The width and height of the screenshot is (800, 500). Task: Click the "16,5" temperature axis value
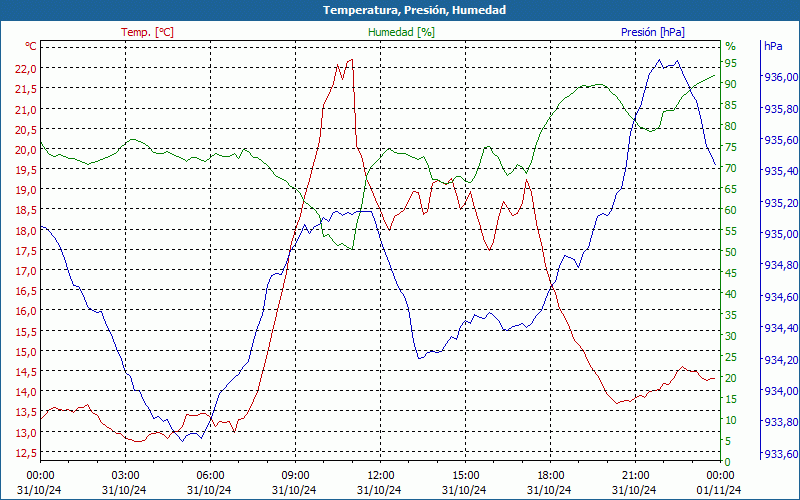(x=25, y=291)
